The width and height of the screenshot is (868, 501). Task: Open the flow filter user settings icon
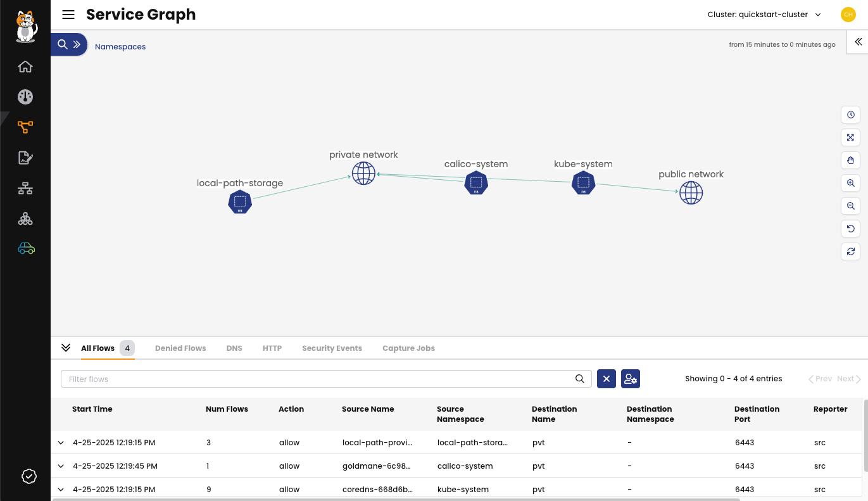631,378
